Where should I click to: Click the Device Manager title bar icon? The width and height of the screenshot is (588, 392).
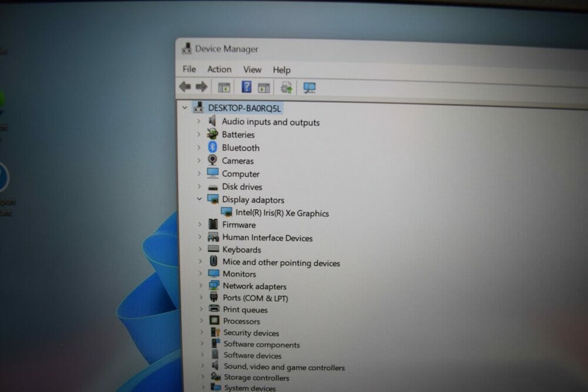pyautogui.click(x=186, y=48)
